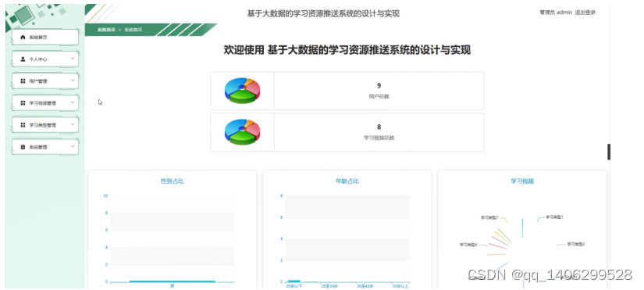Screen dimensions: 644x290
Task: Click the 学习视频 chart title
Action: (x=522, y=181)
